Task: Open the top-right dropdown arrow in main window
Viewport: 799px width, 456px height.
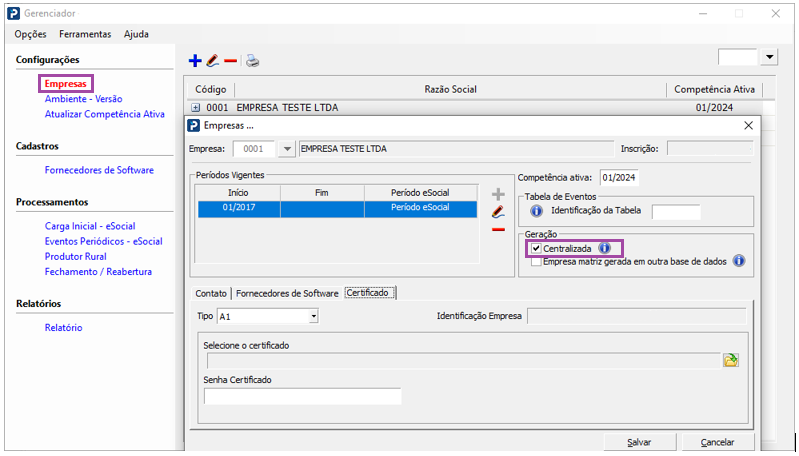Action: [769, 57]
